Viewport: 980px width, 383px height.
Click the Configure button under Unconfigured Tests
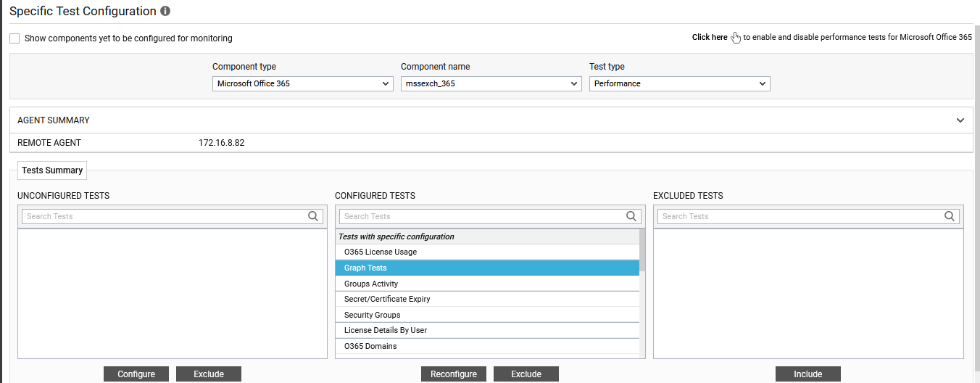[x=136, y=374]
